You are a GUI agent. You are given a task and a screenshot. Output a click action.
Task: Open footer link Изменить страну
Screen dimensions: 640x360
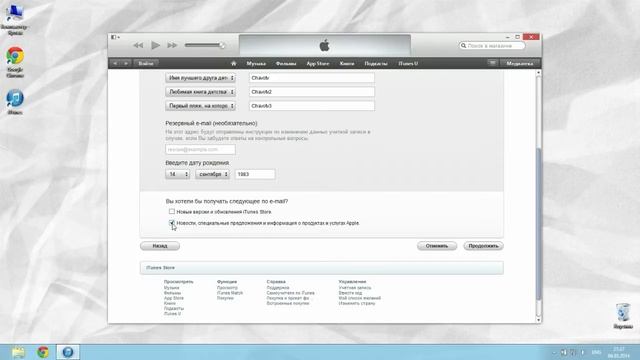pos(357,303)
